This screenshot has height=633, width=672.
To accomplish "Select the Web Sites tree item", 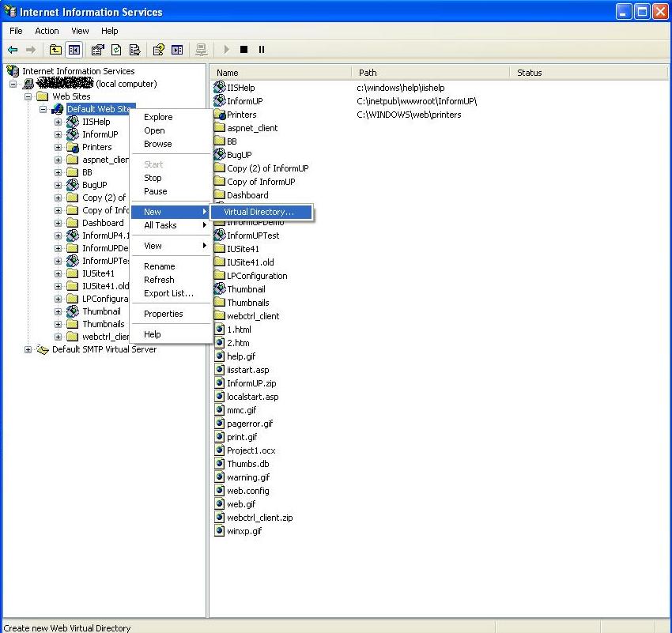I will (x=71, y=96).
